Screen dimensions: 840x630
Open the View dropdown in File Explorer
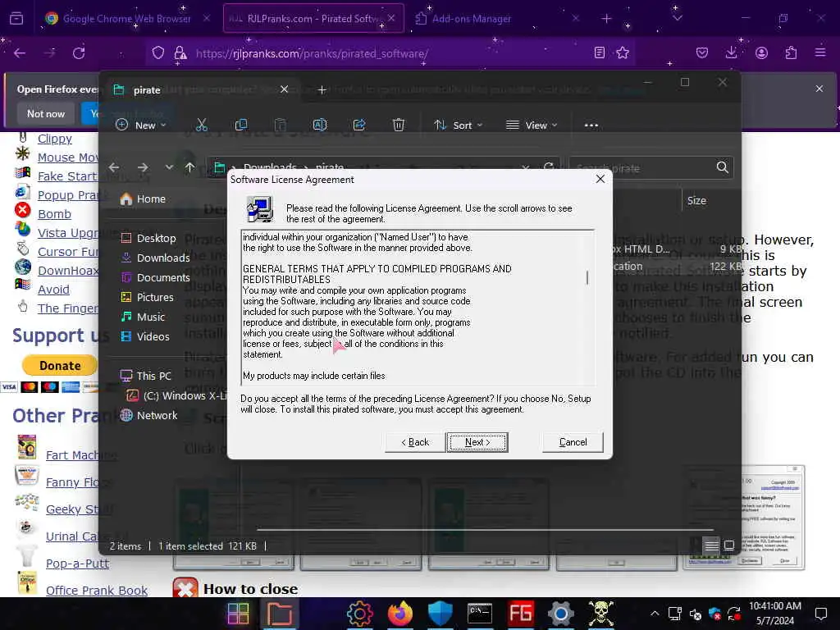point(532,126)
